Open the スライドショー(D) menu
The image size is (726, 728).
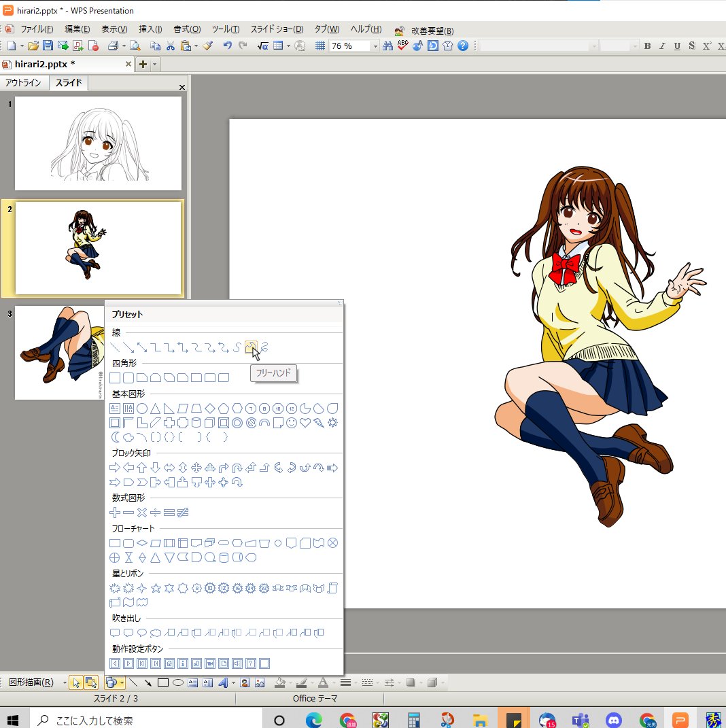click(277, 29)
